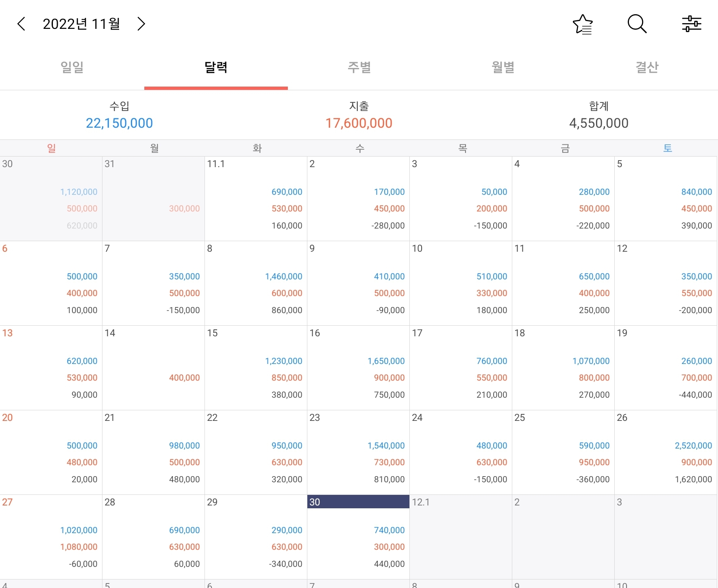Image resolution: width=718 pixels, height=588 pixels.
Task: Open day 9 with income 410,000
Action: click(x=358, y=283)
